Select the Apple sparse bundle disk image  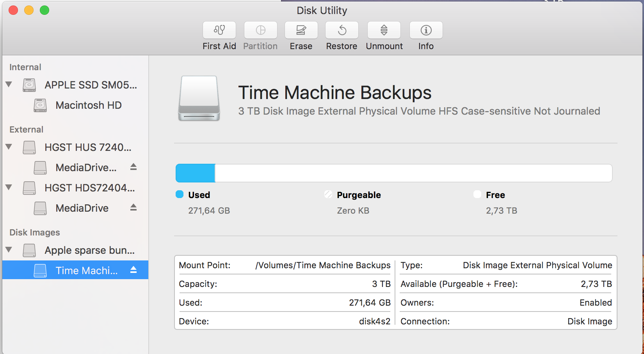(x=89, y=250)
